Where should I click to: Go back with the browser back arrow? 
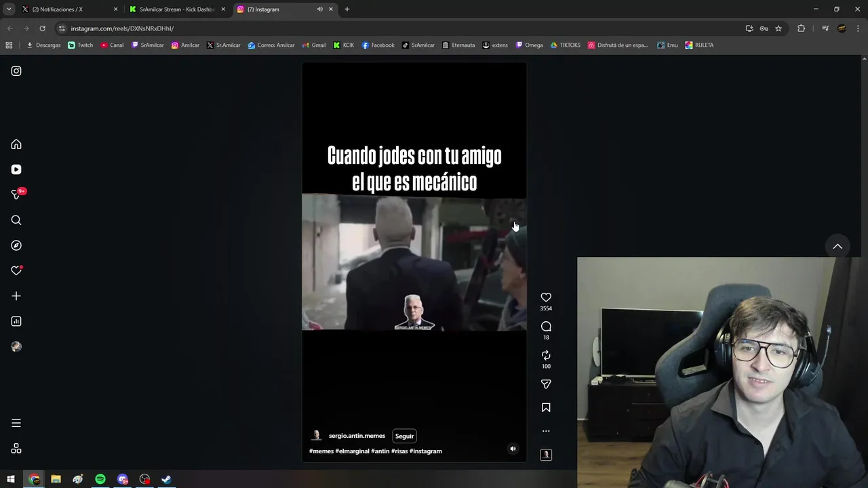pyautogui.click(x=9, y=28)
